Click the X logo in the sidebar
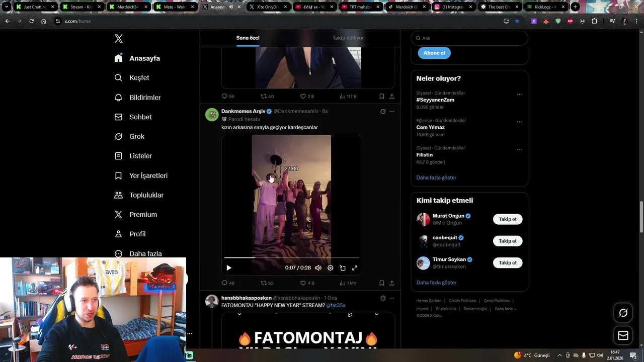 pyautogui.click(x=118, y=39)
